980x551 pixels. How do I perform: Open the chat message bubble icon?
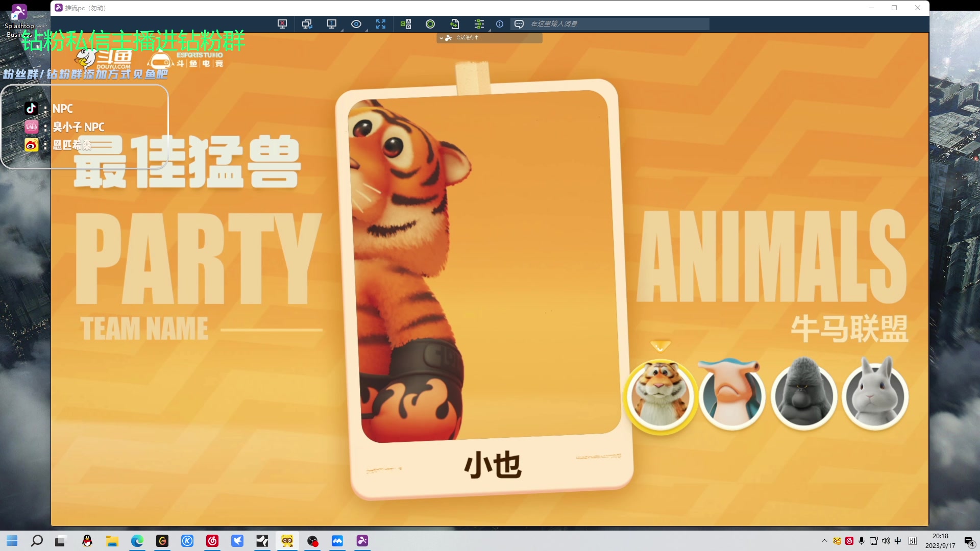[x=519, y=24]
